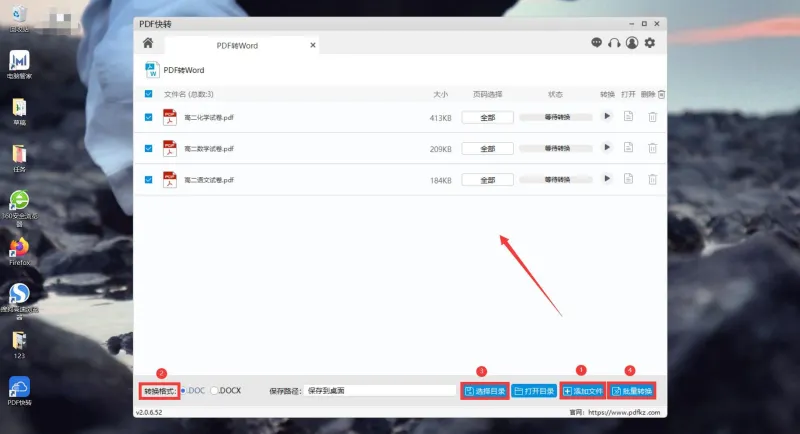
Task: Click the 打开目录 button
Action: point(534,391)
